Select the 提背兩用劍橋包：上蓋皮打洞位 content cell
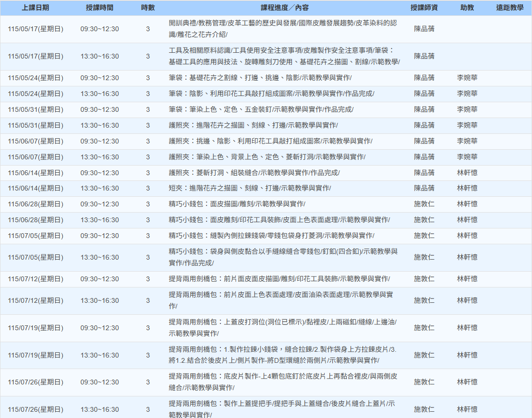Screen dimensions: 532x418 point(282,328)
